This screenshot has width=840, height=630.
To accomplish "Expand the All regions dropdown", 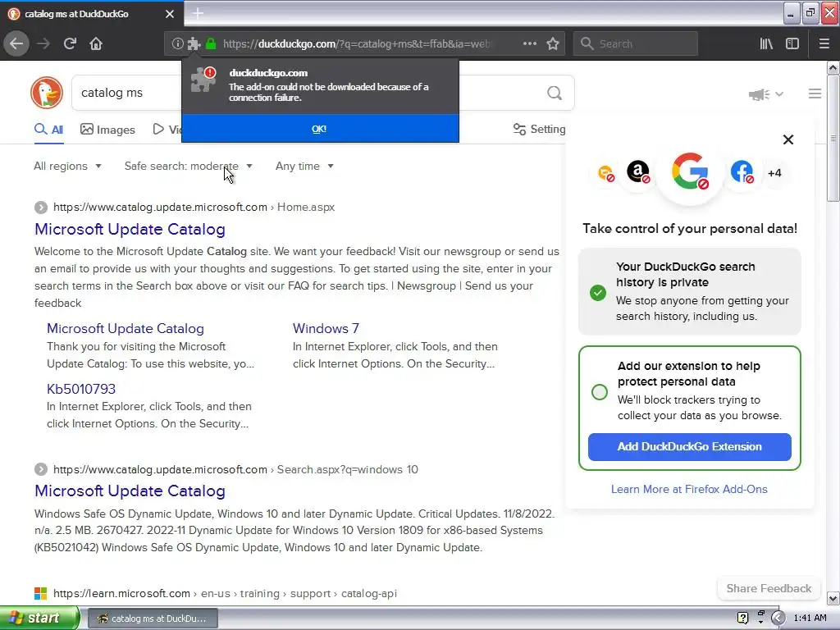I will click(67, 166).
